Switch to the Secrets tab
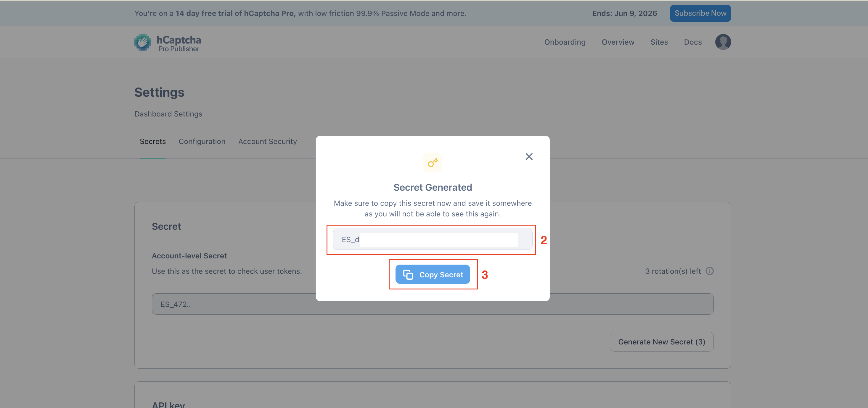Image resolution: width=868 pixels, height=408 pixels. click(x=153, y=141)
